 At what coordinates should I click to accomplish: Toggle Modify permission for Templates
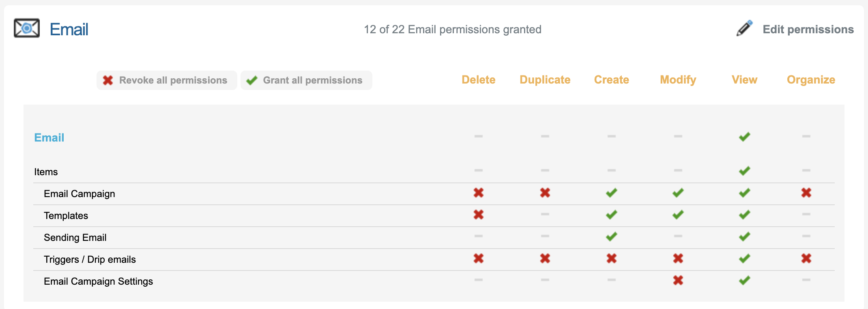click(678, 215)
